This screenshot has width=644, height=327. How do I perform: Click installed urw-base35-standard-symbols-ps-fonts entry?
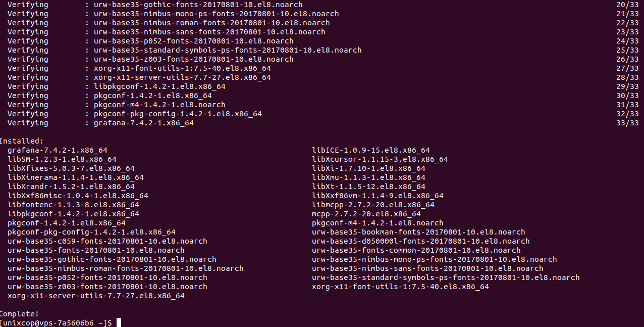[x=446, y=277]
